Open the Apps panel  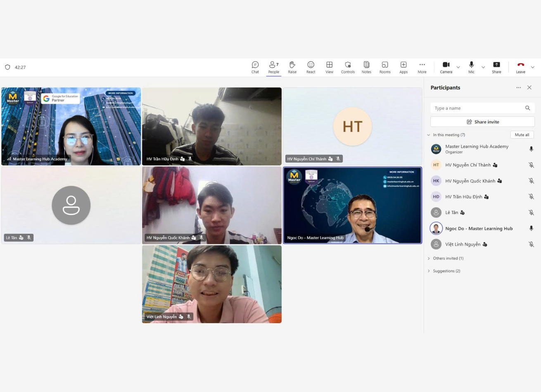pyautogui.click(x=403, y=67)
